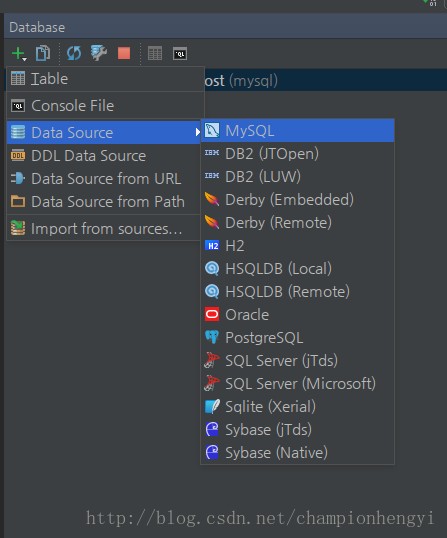Image resolution: width=447 pixels, height=538 pixels.
Task: Click the H2 blue icon
Action: 212,246
